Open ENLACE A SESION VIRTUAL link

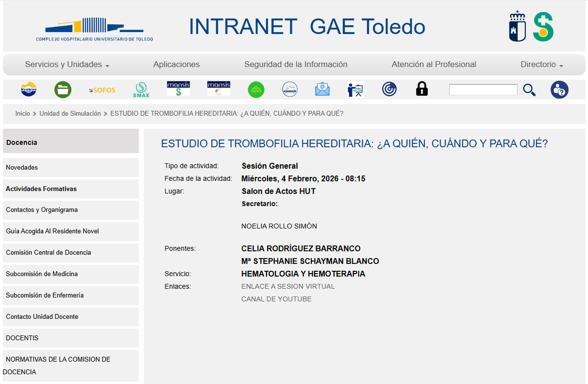pos(288,286)
